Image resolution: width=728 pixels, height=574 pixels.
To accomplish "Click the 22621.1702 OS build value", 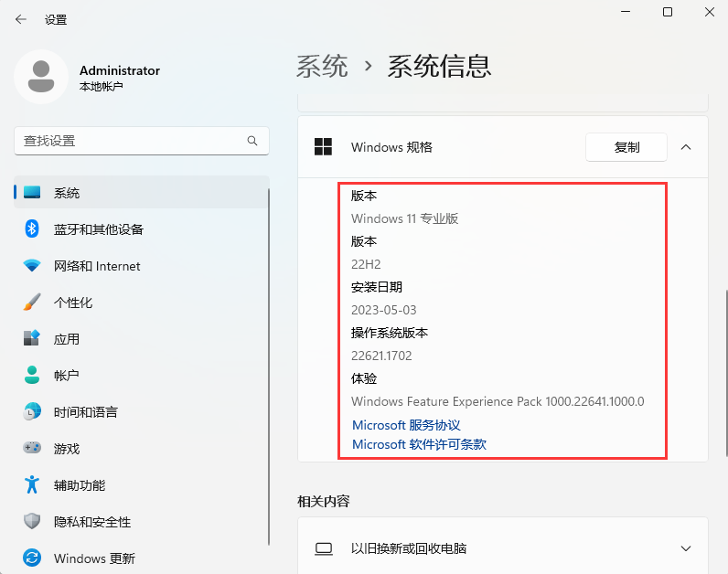I will pos(381,356).
